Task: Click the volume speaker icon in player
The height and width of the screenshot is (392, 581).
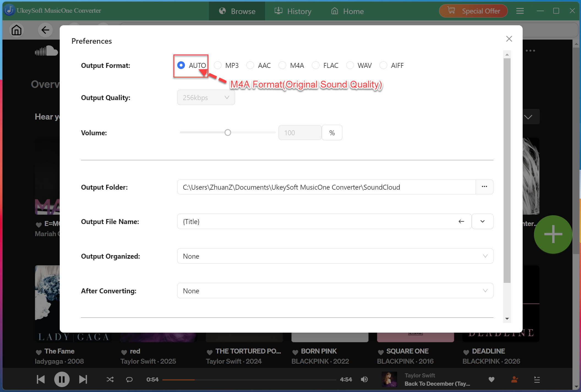Action: 364,380
